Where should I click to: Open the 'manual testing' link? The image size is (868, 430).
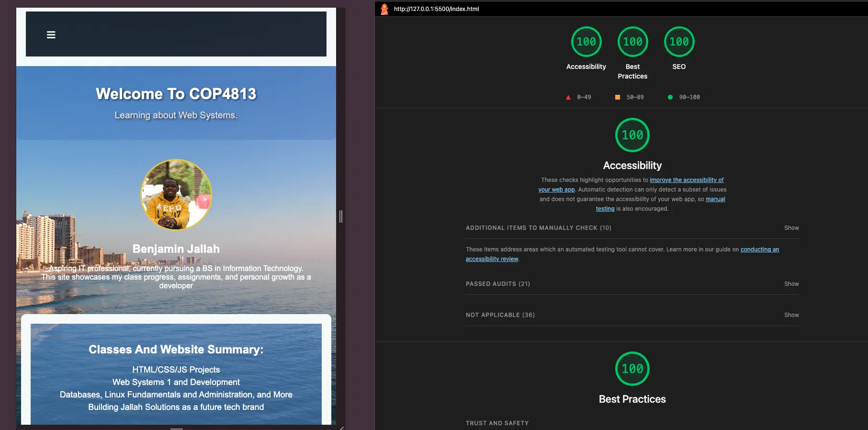point(715,199)
